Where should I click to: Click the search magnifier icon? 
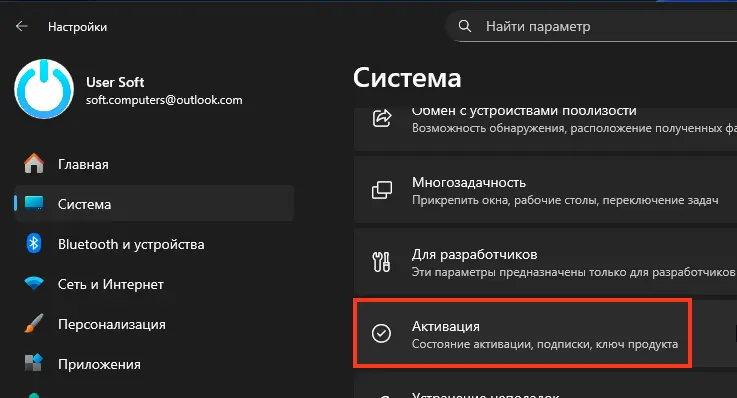click(464, 26)
